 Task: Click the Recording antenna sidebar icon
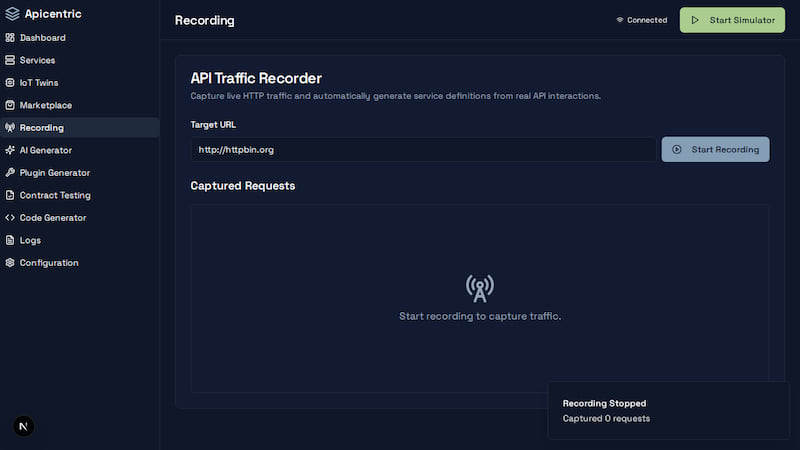point(10,127)
